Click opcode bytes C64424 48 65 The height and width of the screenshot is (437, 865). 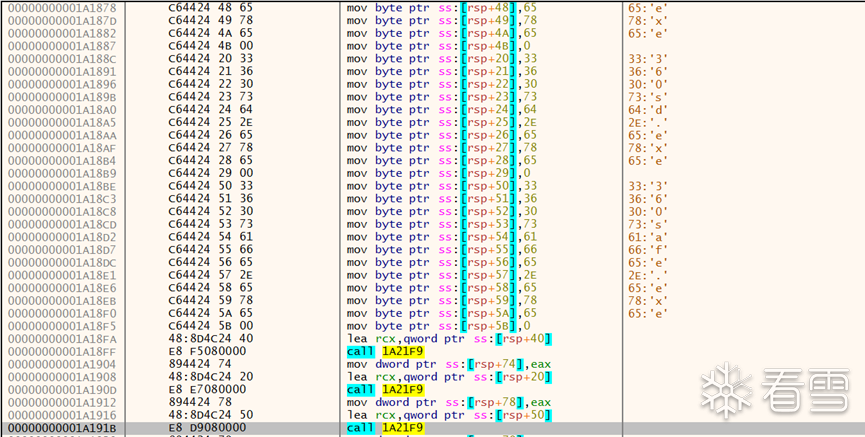pos(211,8)
